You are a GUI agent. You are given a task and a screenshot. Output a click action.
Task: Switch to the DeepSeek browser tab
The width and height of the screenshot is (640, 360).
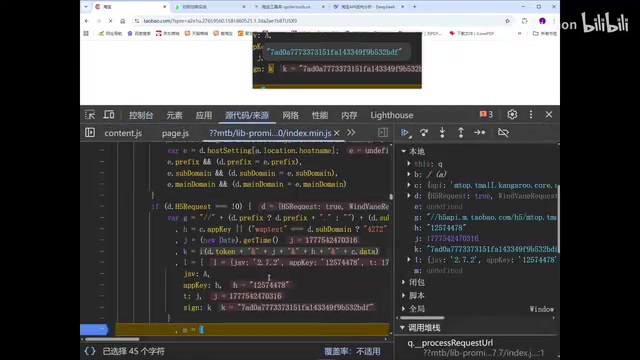368,7
